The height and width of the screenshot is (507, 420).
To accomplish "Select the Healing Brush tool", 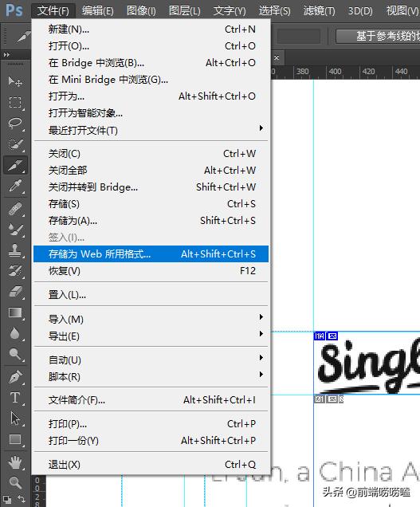I will click(x=15, y=209).
